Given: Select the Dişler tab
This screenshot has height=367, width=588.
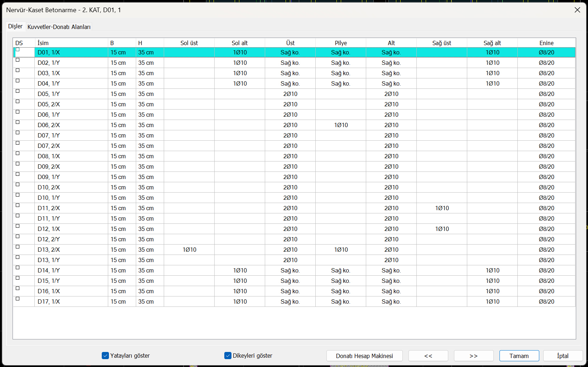Looking at the screenshot, I should tap(15, 26).
